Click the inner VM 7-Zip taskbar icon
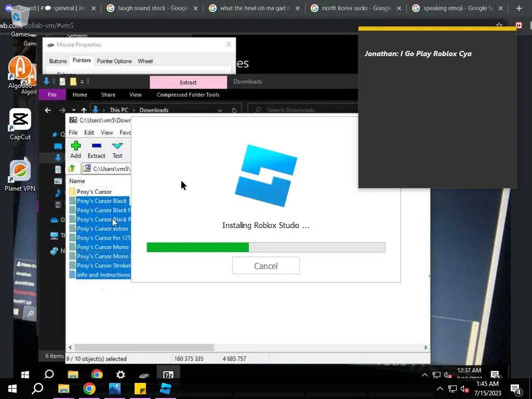532x399 pixels. 168,375
